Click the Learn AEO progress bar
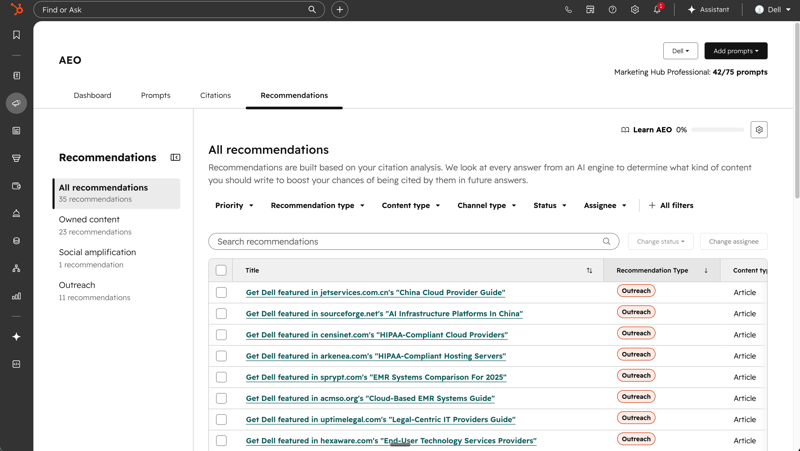 pos(717,130)
